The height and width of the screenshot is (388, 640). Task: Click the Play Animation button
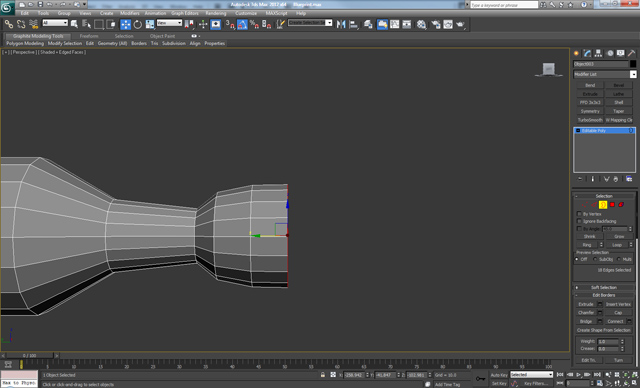(x=578, y=375)
